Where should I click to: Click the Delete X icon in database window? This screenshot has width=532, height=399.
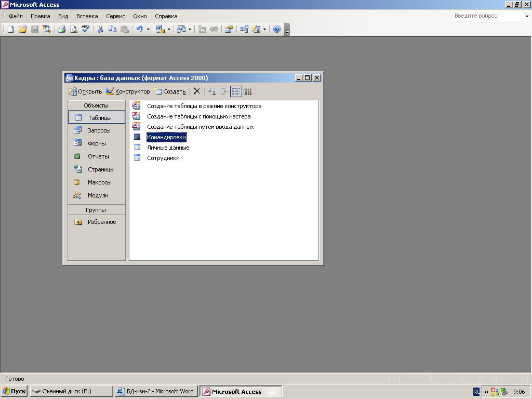197,91
